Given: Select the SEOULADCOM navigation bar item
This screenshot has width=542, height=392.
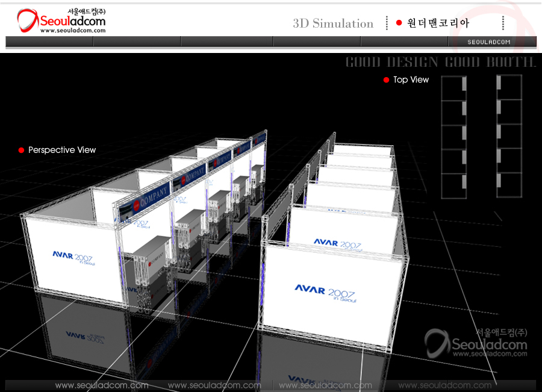Looking at the screenshot, I should [x=489, y=42].
